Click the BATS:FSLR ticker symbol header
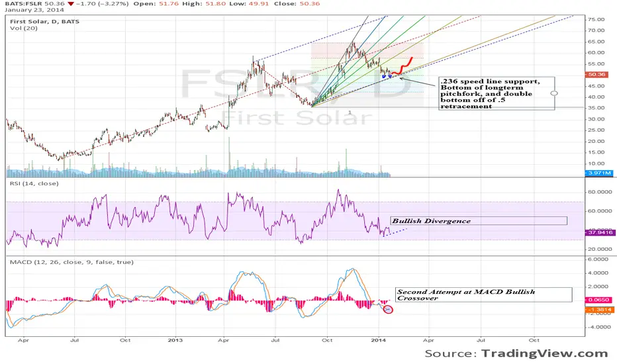 point(24,3)
